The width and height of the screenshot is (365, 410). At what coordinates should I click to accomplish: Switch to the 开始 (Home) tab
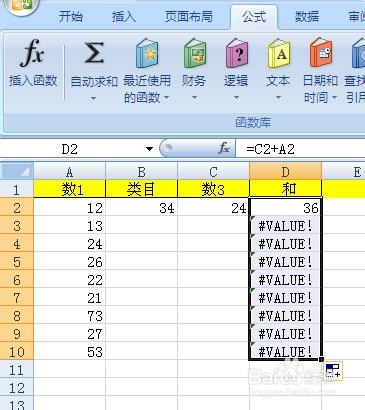coord(71,17)
